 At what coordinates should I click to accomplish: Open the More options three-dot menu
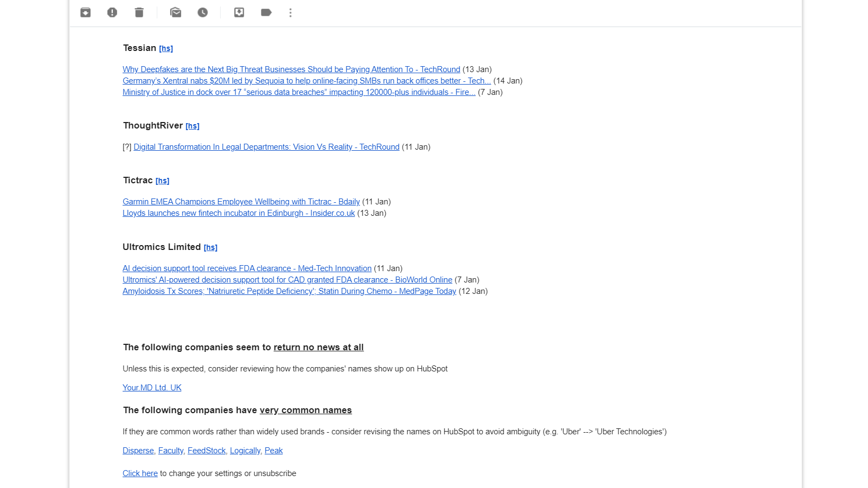click(x=291, y=12)
